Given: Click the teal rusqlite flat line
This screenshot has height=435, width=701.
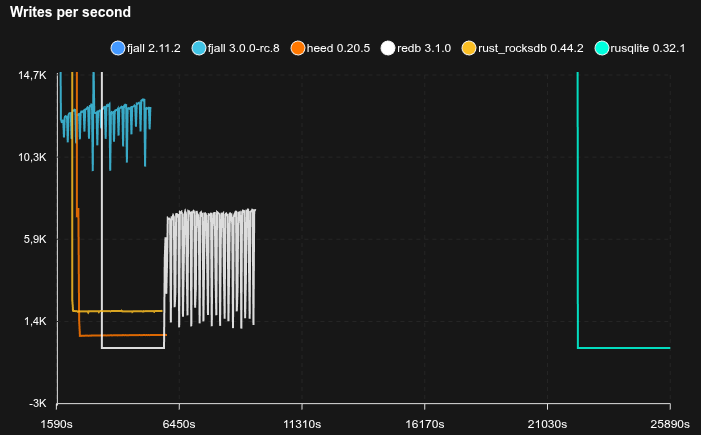Looking at the screenshot, I should coord(625,348).
